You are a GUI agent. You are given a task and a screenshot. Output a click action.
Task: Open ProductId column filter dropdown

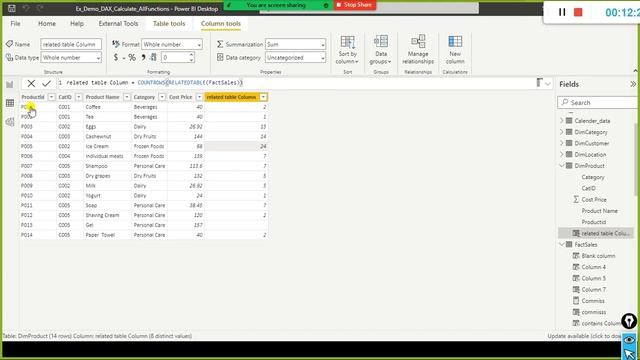pos(51,97)
